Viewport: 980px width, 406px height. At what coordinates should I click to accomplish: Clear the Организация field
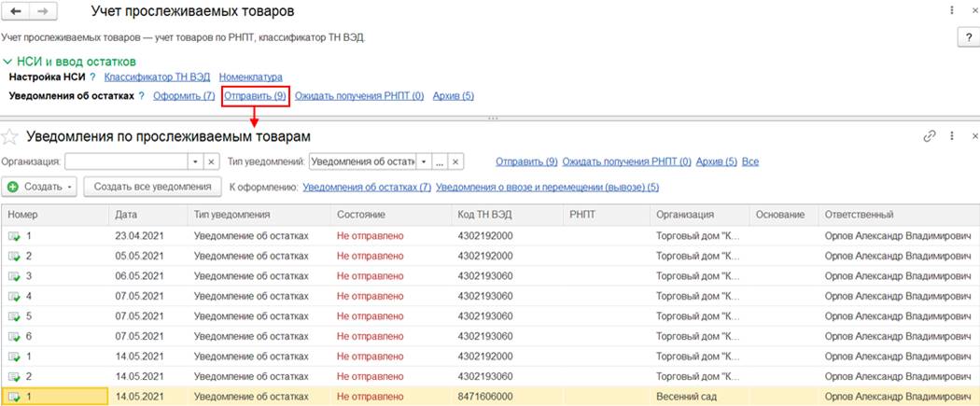[x=211, y=161]
